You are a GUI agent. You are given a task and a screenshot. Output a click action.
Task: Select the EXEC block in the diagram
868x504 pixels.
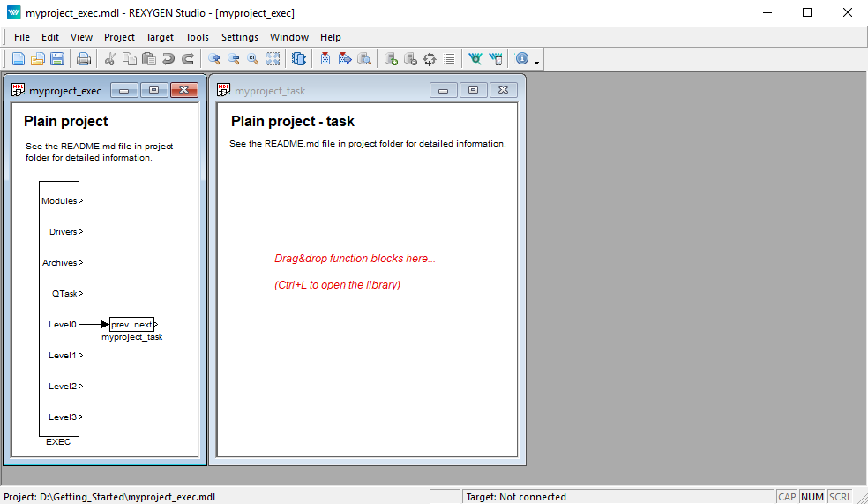coord(59,309)
